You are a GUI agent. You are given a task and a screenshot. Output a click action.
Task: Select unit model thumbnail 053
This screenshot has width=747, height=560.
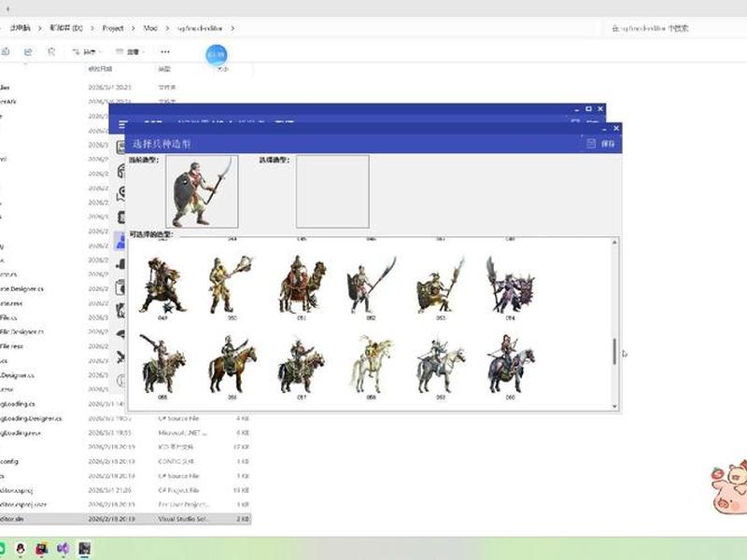pos(441,285)
